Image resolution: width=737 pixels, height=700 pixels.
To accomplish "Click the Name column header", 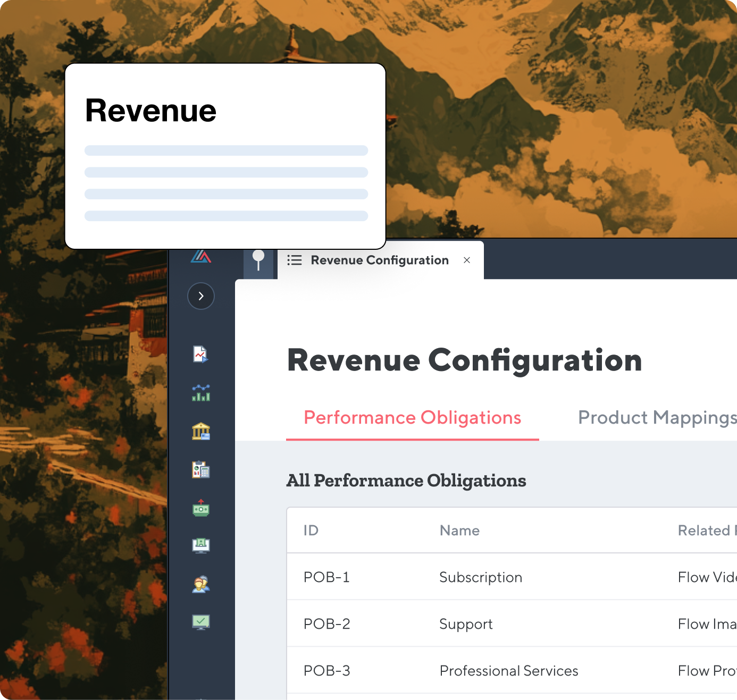I will pyautogui.click(x=459, y=530).
